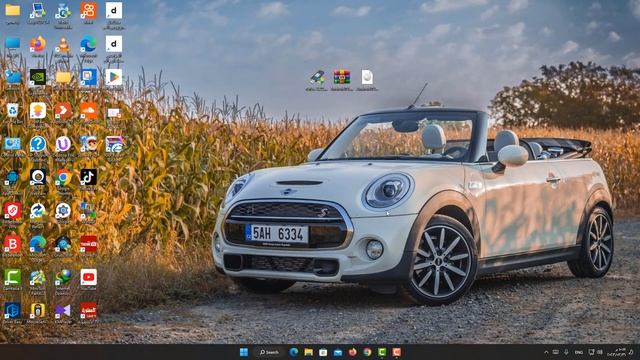Open File Explorer from the taskbar
640x360 pixels.
(309, 352)
